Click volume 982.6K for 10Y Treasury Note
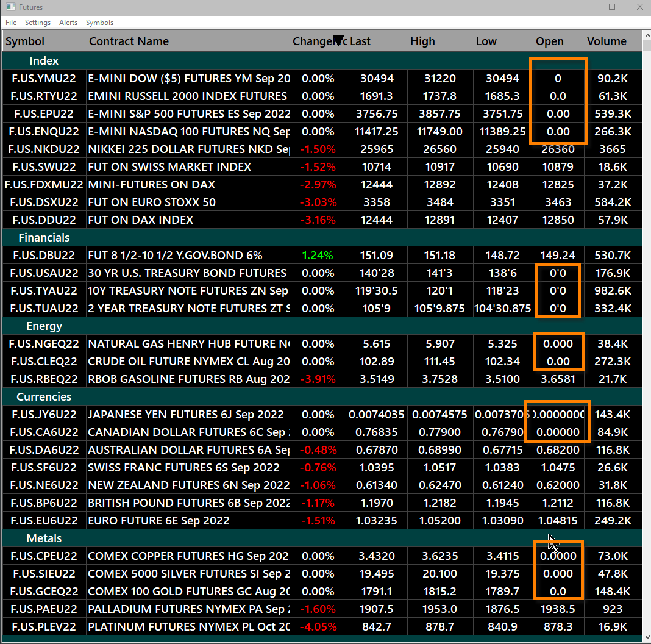This screenshot has height=644, width=651. (613, 291)
